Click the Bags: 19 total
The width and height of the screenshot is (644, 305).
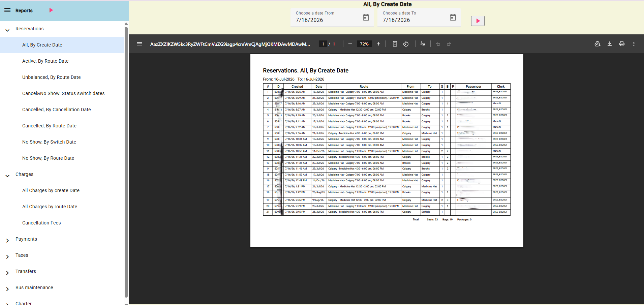(x=448, y=219)
